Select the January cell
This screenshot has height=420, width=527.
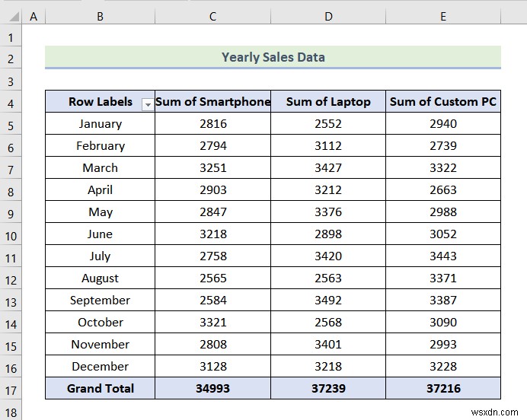pyautogui.click(x=101, y=123)
